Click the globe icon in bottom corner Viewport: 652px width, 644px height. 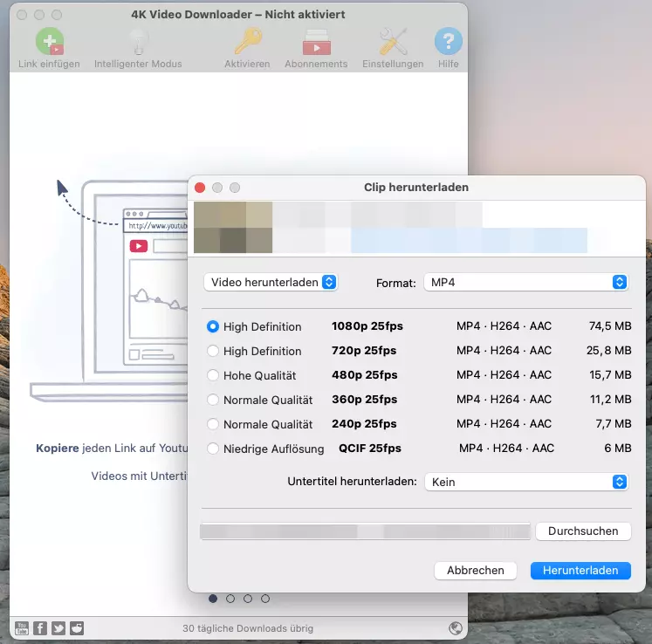(x=455, y=628)
